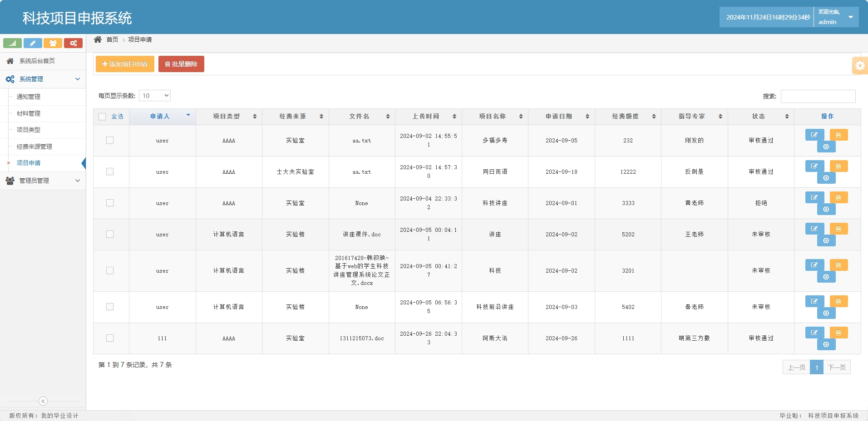This screenshot has width=868, height=421.
Task: Open the admin user dropdown menu
Action: click(x=836, y=17)
